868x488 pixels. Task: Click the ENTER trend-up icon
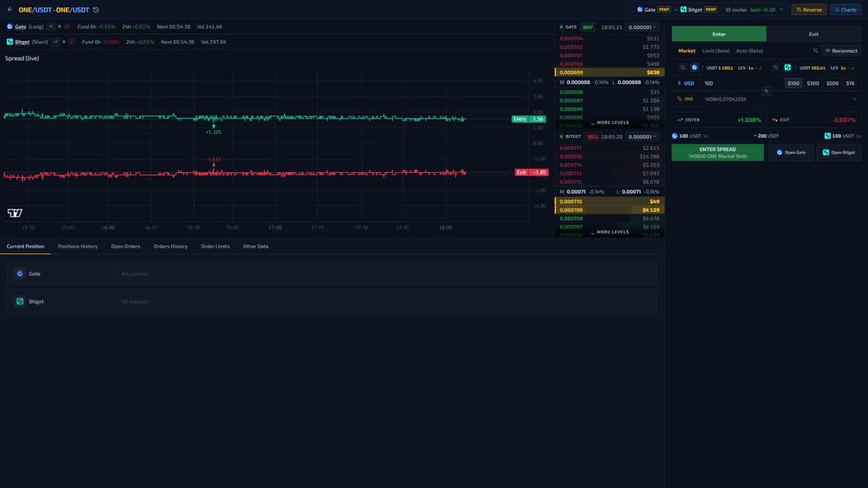(x=680, y=120)
